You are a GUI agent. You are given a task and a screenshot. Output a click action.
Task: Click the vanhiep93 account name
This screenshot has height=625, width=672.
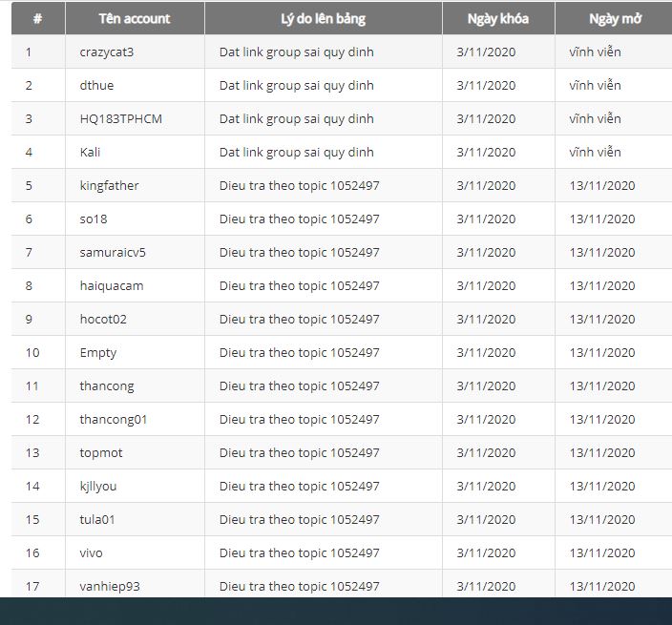pos(110,585)
